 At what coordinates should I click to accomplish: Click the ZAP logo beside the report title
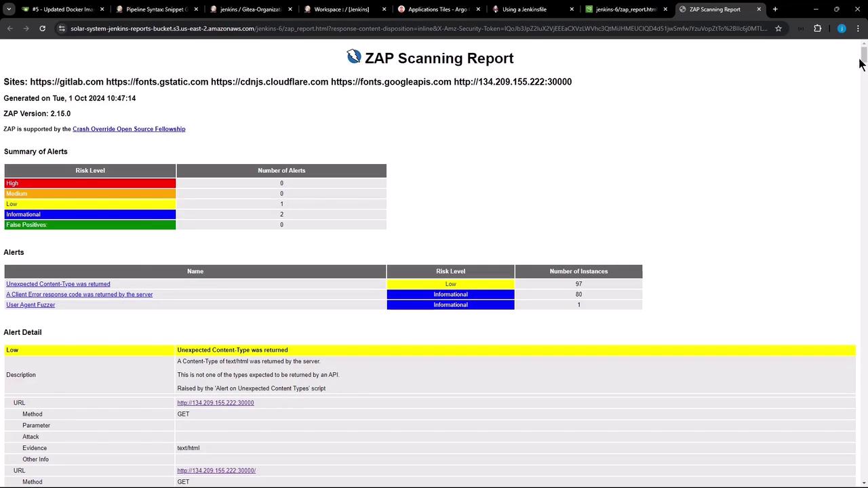point(353,57)
